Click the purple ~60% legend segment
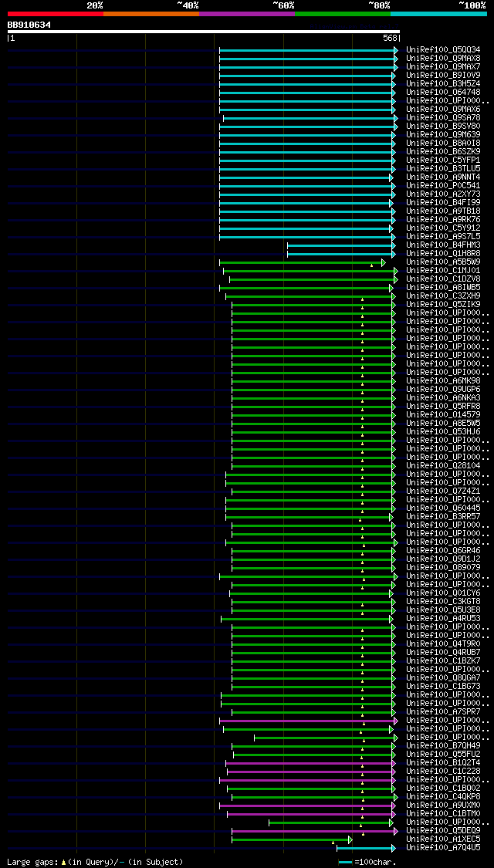 coord(247,13)
